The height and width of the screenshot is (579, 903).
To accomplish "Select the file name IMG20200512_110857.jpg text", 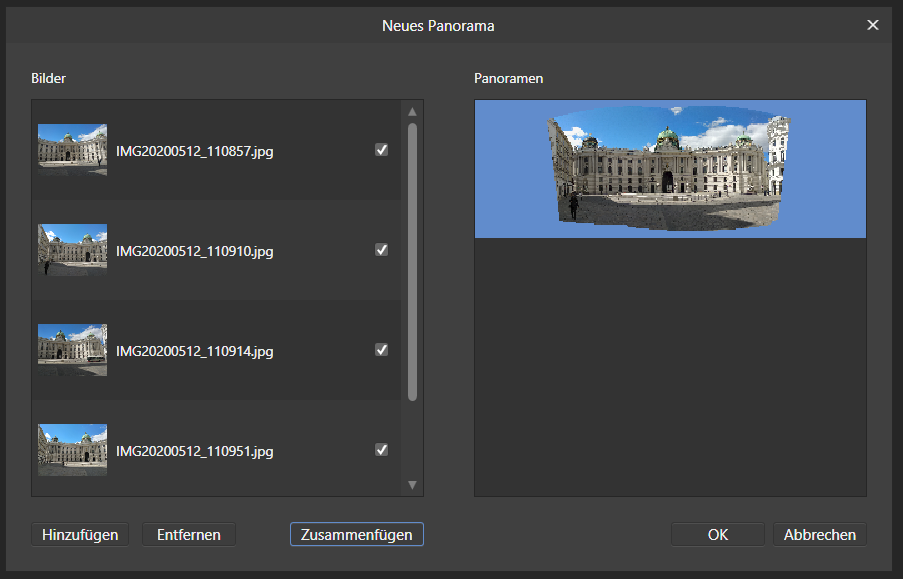I will tap(195, 151).
